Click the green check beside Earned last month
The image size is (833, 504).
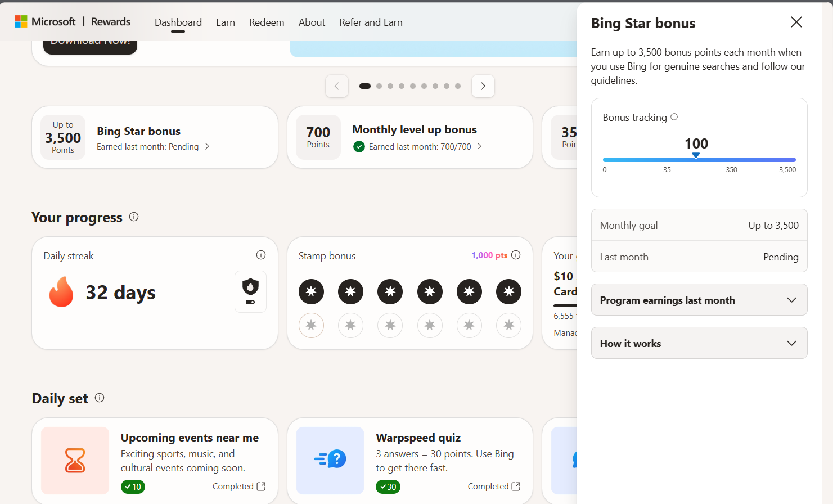tap(359, 147)
